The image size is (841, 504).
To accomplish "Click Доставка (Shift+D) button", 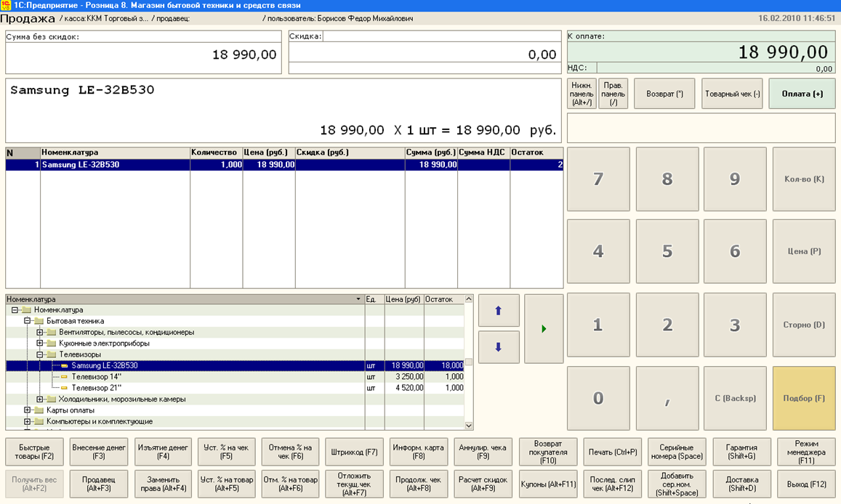I will [x=741, y=484].
